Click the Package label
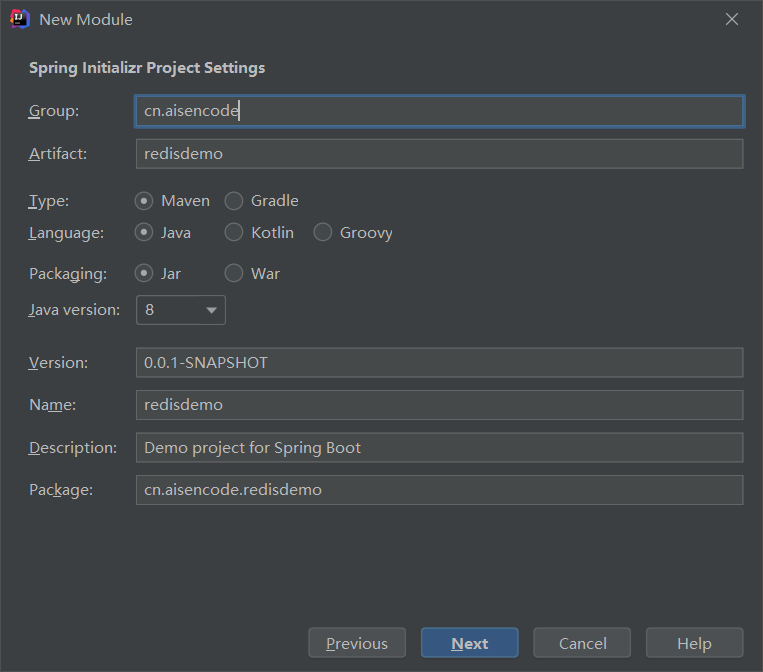Screen dimensions: 763x672 click(61, 490)
